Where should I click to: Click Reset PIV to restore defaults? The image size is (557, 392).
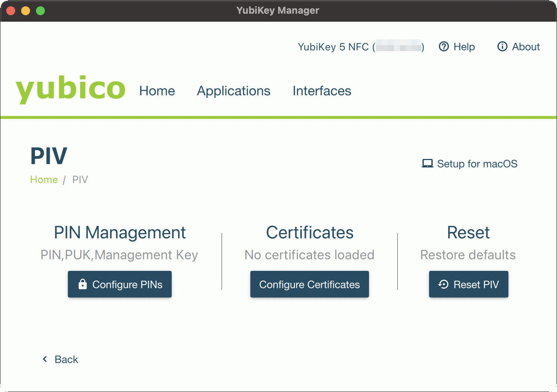[468, 284]
